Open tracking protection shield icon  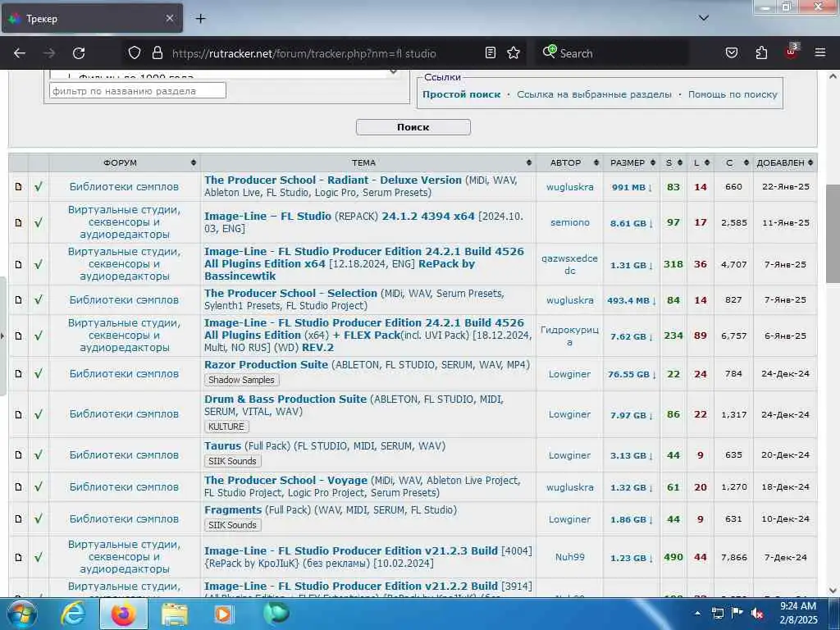pos(135,52)
